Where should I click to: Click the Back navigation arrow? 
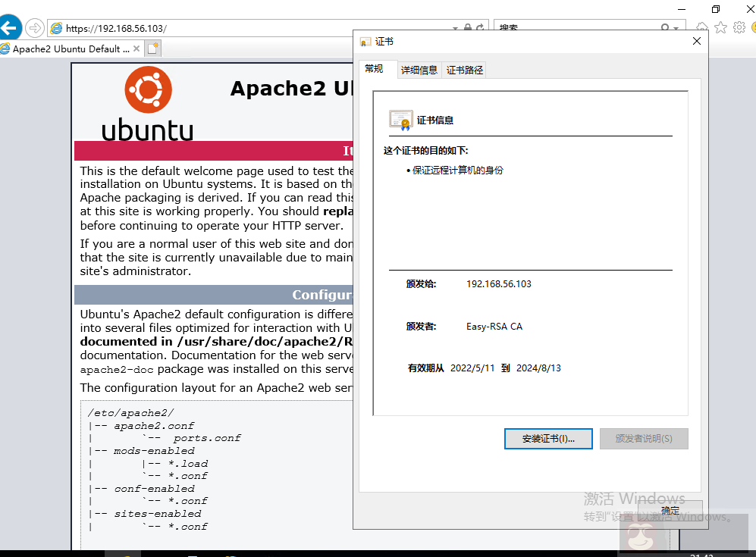pos(11,27)
